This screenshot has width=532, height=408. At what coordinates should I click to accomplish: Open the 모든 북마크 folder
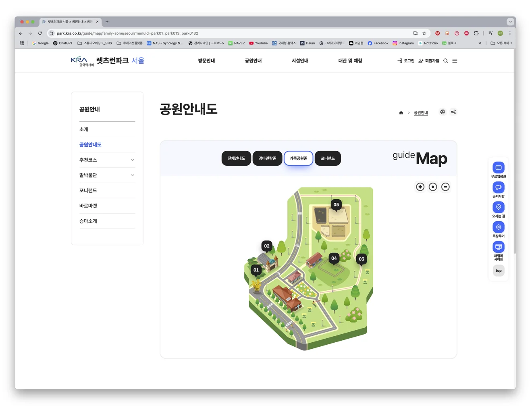[501, 43]
